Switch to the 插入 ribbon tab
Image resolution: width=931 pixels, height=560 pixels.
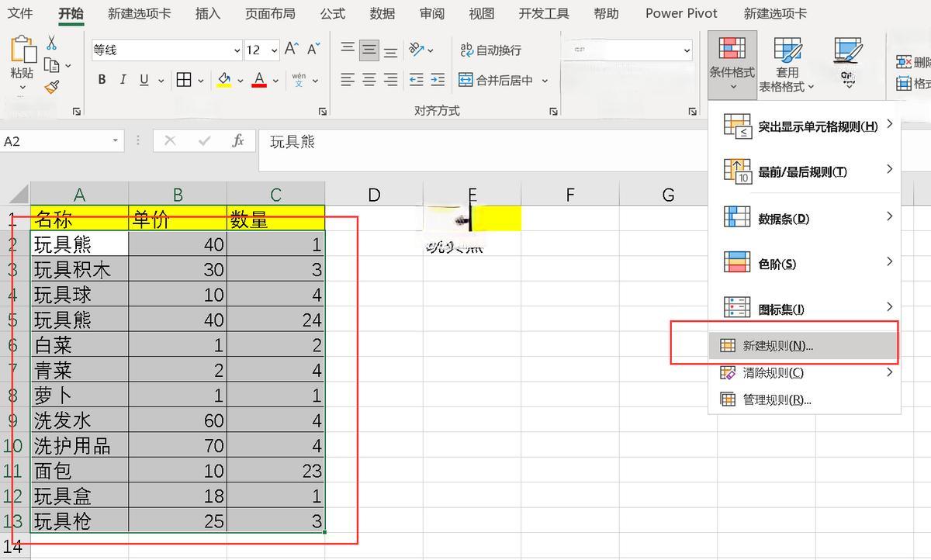click(206, 12)
